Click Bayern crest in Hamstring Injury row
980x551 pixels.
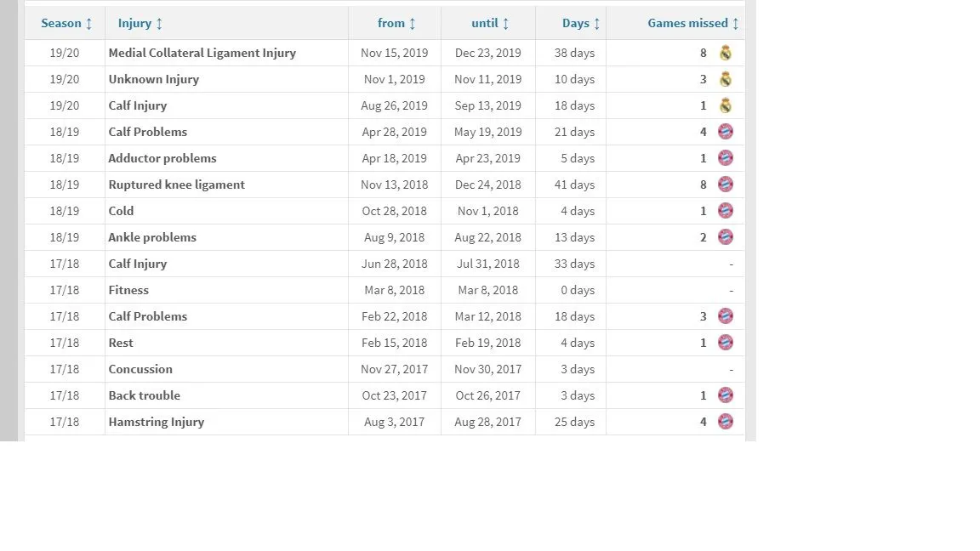click(725, 422)
